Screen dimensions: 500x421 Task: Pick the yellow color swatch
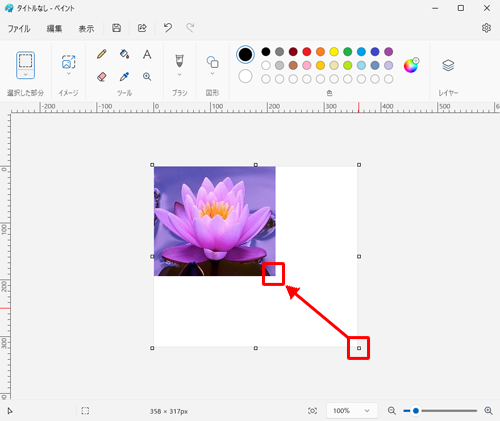[x=334, y=52]
